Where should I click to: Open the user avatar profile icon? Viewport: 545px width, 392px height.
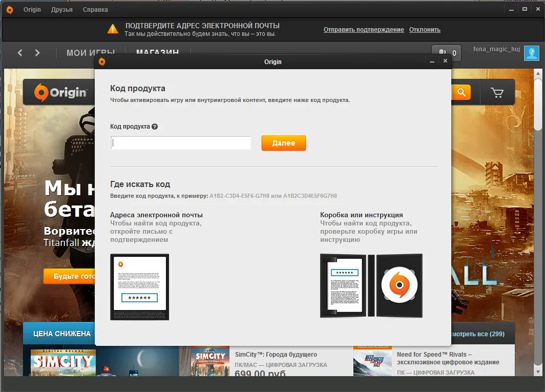pyautogui.click(x=532, y=53)
